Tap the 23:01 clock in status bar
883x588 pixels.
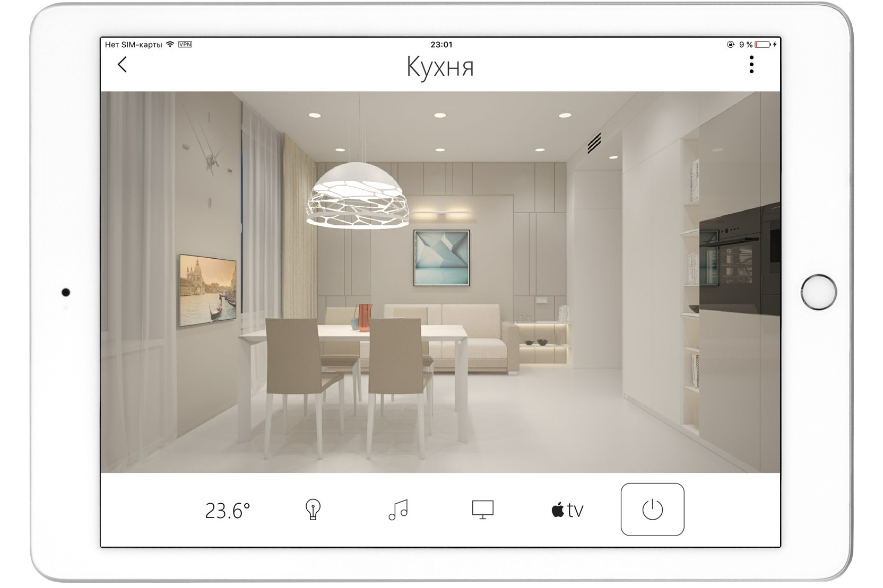click(441, 45)
